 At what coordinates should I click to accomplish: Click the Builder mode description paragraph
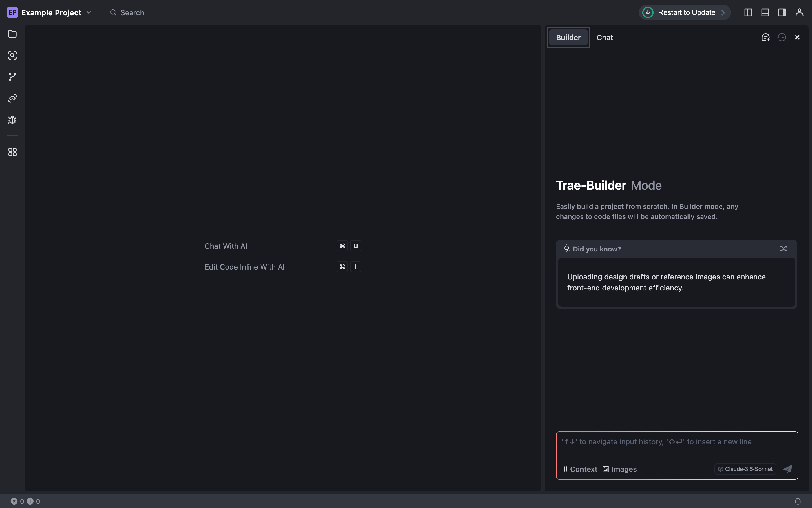tap(647, 211)
